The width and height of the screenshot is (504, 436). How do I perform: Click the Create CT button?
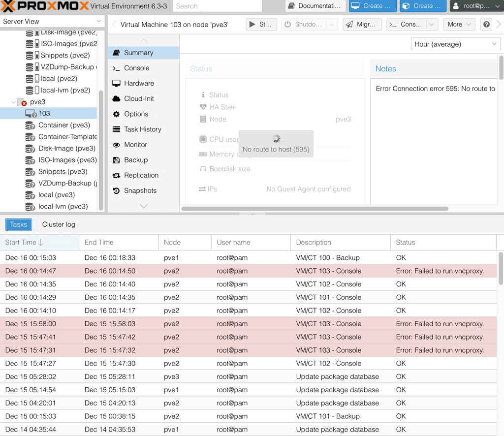pos(423,6)
